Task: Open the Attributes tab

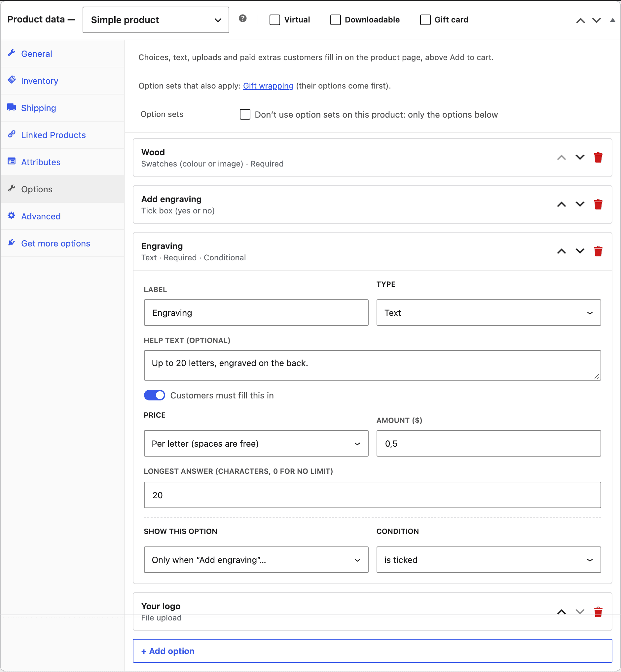Action: pos(62,162)
